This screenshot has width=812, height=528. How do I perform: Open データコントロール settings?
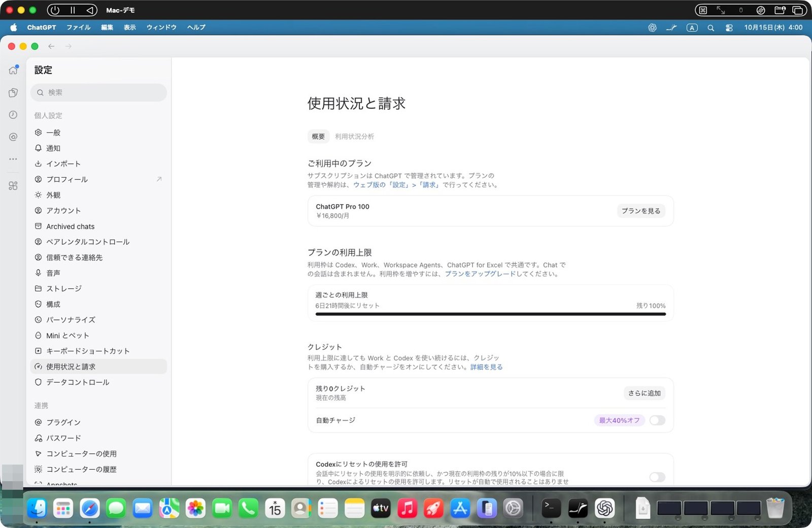click(98, 382)
